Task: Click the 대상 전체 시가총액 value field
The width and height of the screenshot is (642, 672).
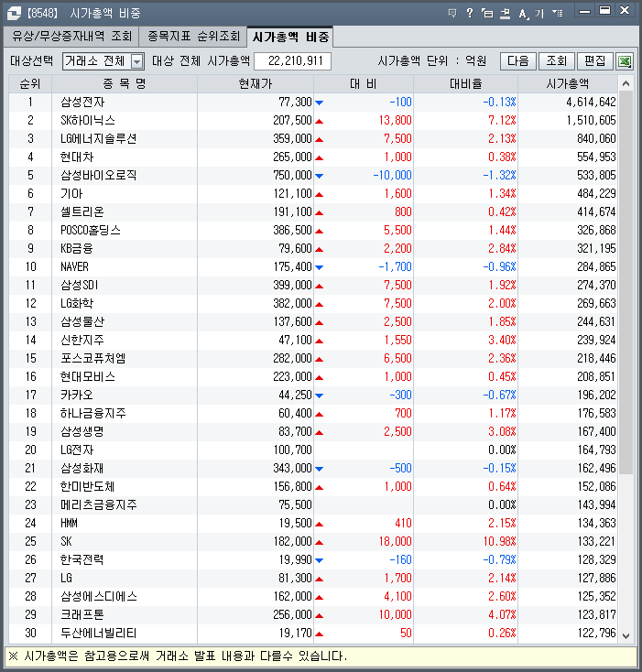Action: pos(293,61)
